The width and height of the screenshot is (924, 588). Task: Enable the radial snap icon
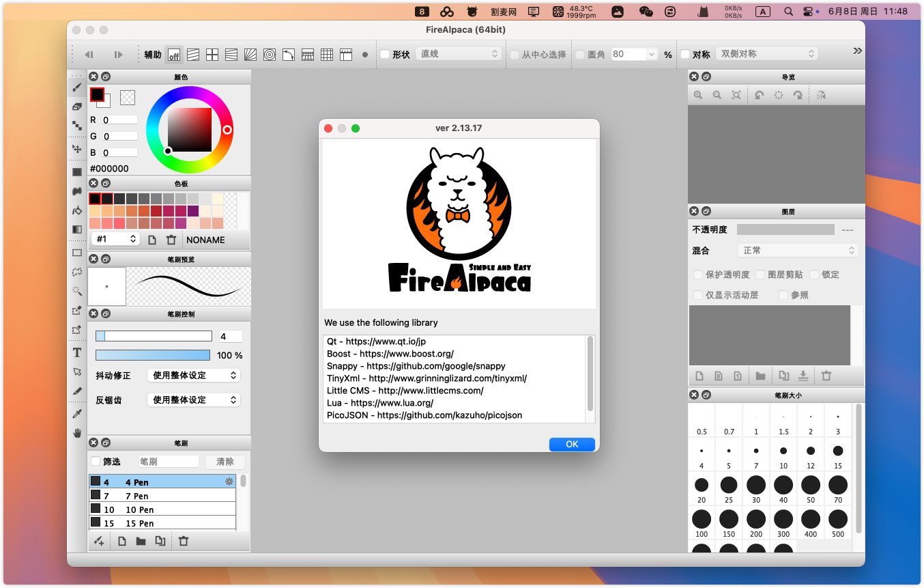[250, 55]
